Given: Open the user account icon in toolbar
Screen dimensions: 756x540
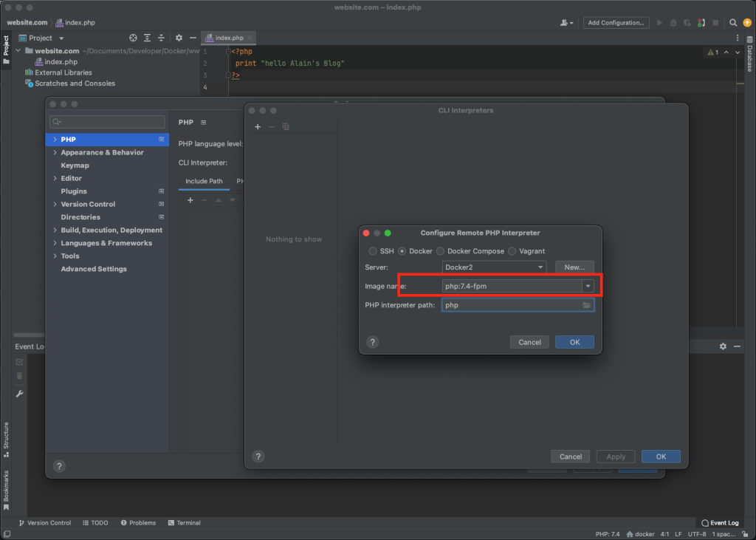Looking at the screenshot, I should tap(566, 23).
